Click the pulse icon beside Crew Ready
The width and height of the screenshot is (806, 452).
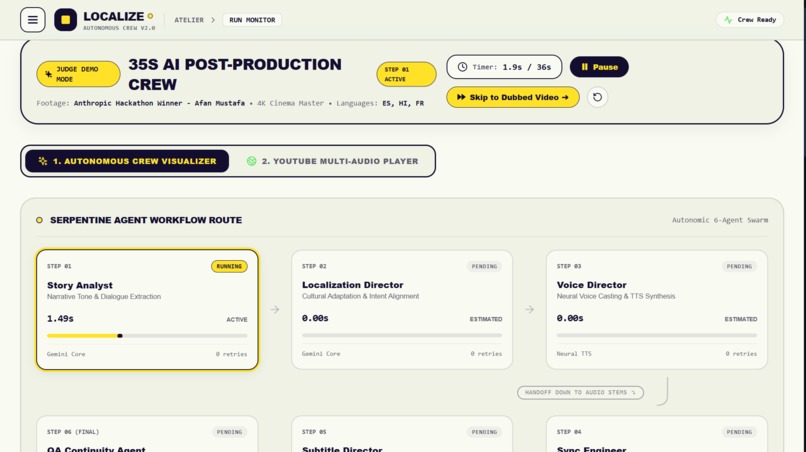click(x=728, y=20)
